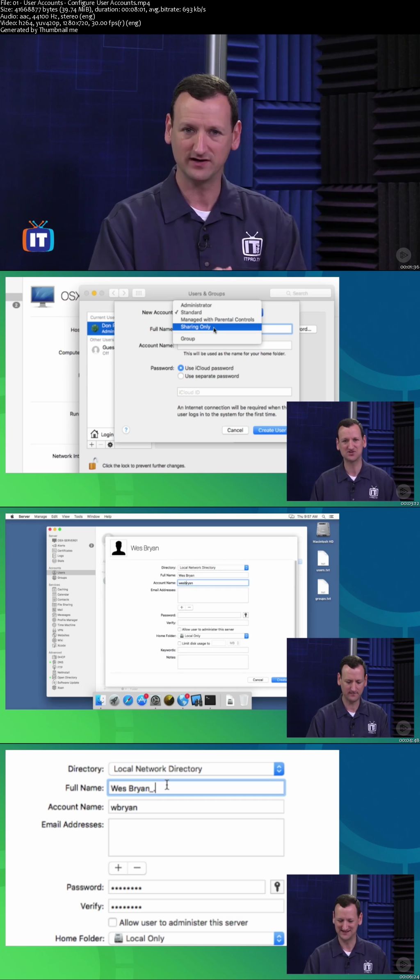The width and height of the screenshot is (420, 980).
Task: Click the lock icon in Users & Groups
Action: point(93,464)
